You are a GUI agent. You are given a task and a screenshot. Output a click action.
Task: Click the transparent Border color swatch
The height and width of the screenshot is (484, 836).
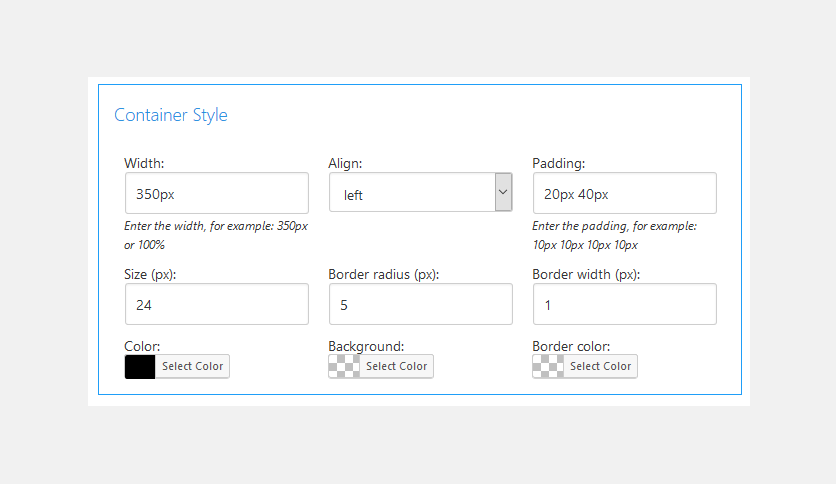548,367
